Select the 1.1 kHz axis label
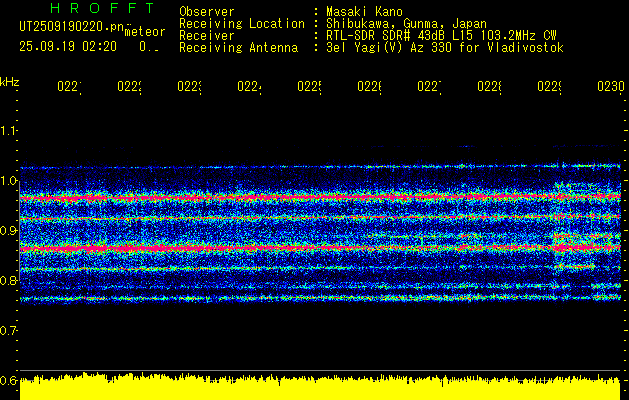 point(9,131)
